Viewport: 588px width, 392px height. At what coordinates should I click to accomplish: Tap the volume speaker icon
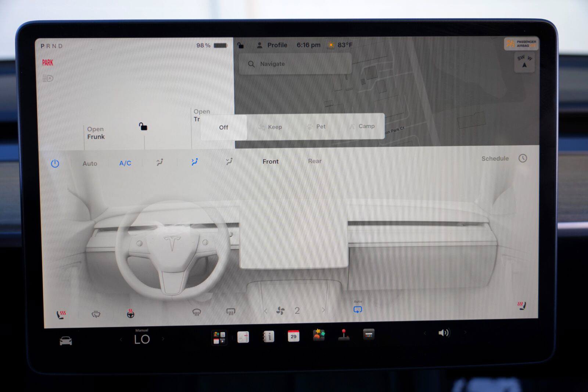pos(444,333)
